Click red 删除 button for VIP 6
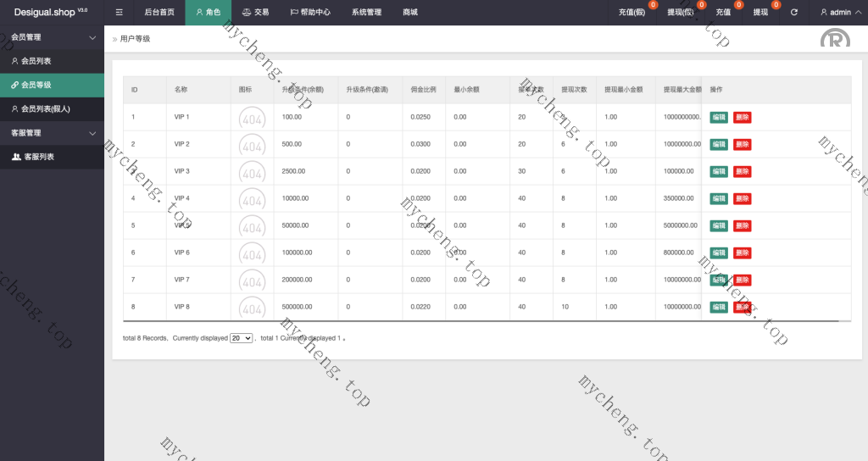Viewport: 868px width, 461px height. click(742, 253)
